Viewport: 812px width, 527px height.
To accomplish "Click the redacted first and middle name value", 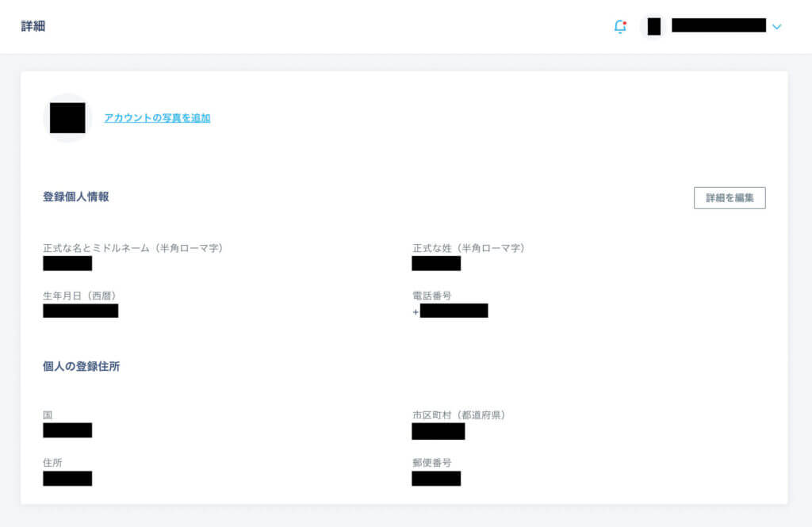I will (x=67, y=263).
